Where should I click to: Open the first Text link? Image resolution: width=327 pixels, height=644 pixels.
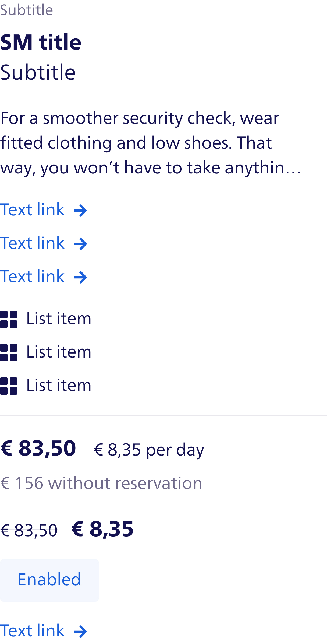pyautogui.click(x=32, y=209)
